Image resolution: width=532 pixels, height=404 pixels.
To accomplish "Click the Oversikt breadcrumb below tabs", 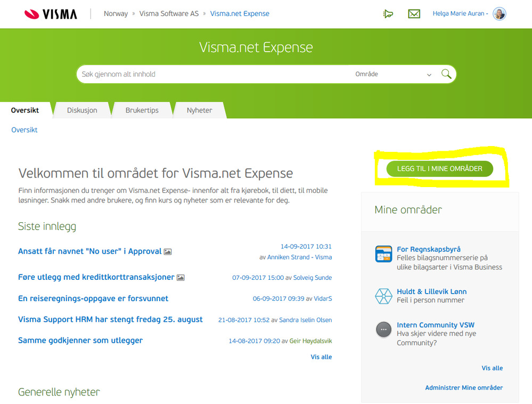I will (24, 130).
